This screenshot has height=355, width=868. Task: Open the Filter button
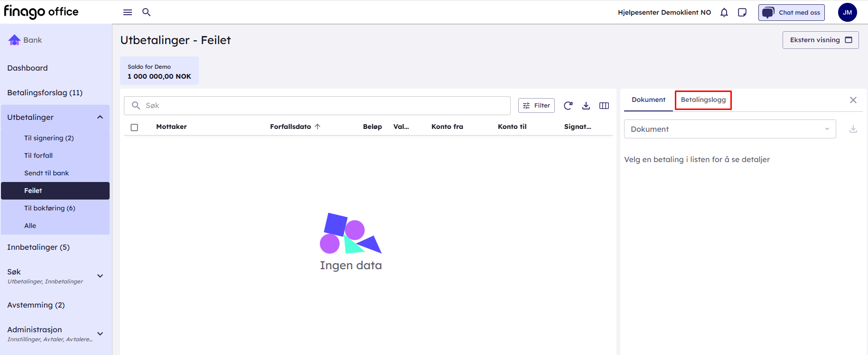point(536,106)
